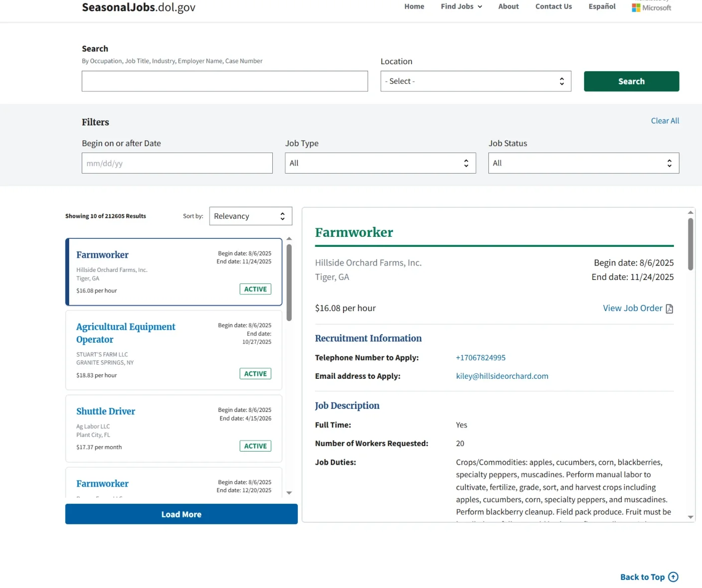Switch the site to Español
Viewport: 702px width, 588px height.
602,7
